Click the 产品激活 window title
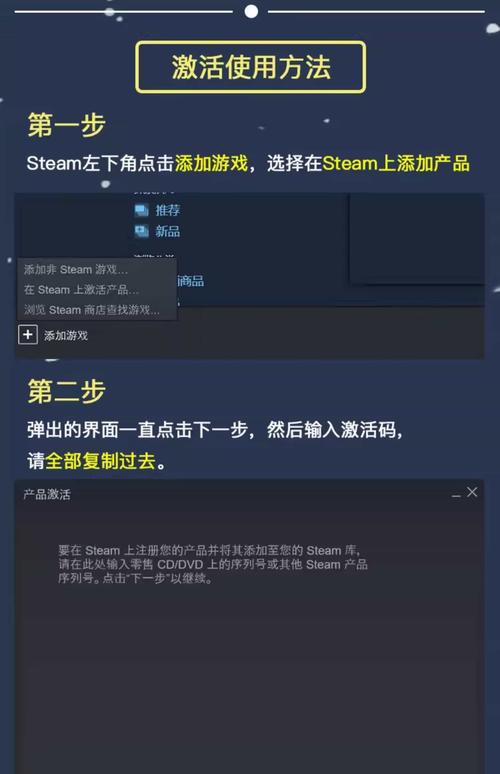This screenshot has height=774, width=500. pos(47,494)
